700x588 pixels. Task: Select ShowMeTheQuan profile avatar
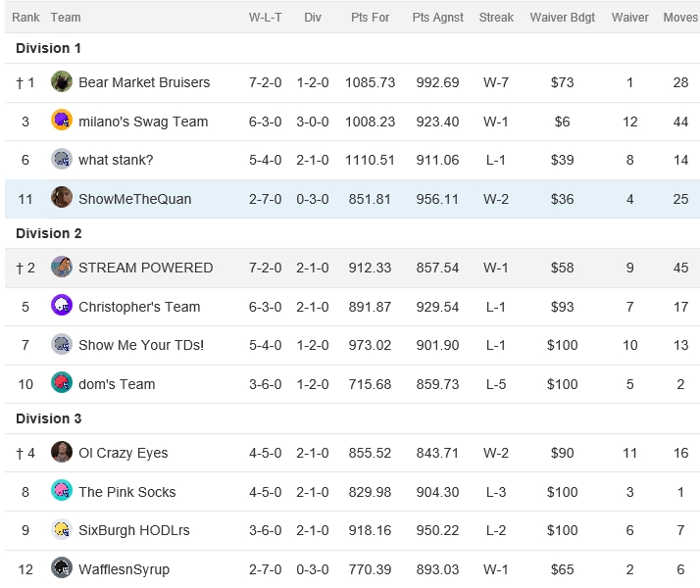point(62,198)
